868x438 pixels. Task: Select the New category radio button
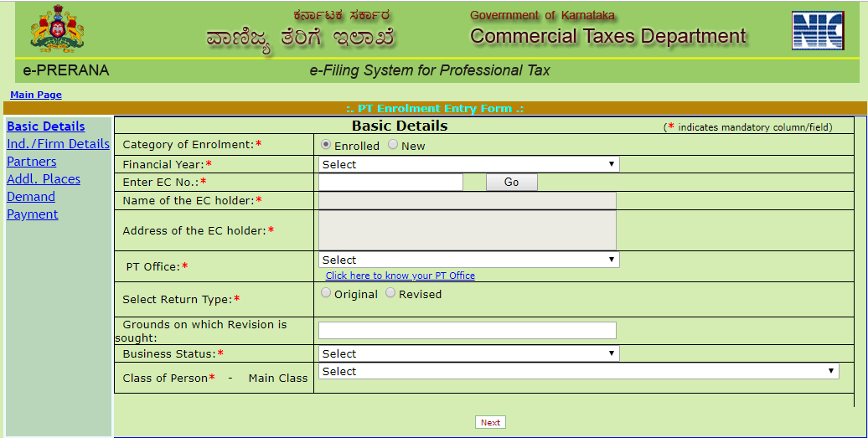click(392, 144)
